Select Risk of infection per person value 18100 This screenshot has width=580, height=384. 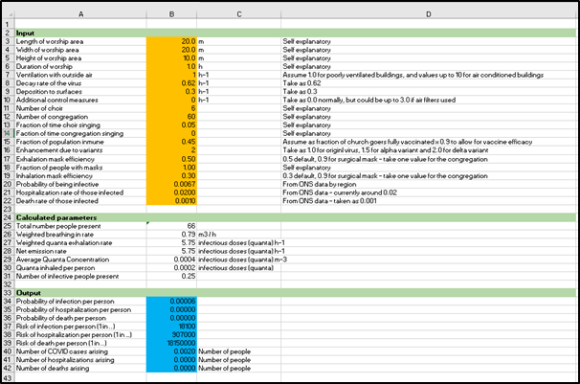172,326
